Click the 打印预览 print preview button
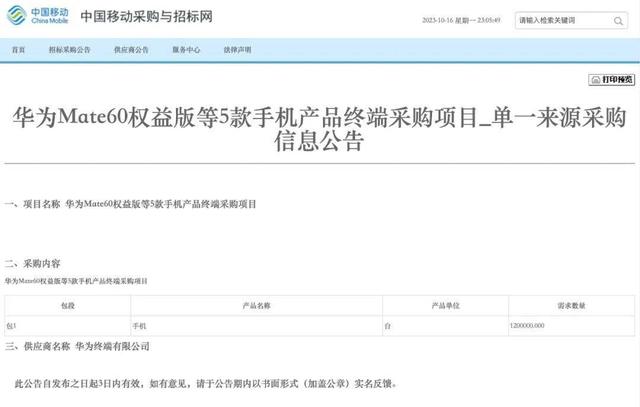Viewport: 640px width, 407px height. point(611,80)
